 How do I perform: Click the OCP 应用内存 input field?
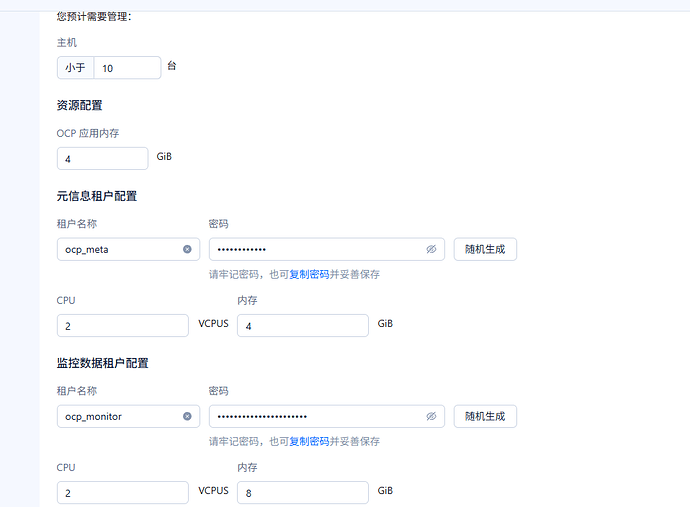[102, 158]
